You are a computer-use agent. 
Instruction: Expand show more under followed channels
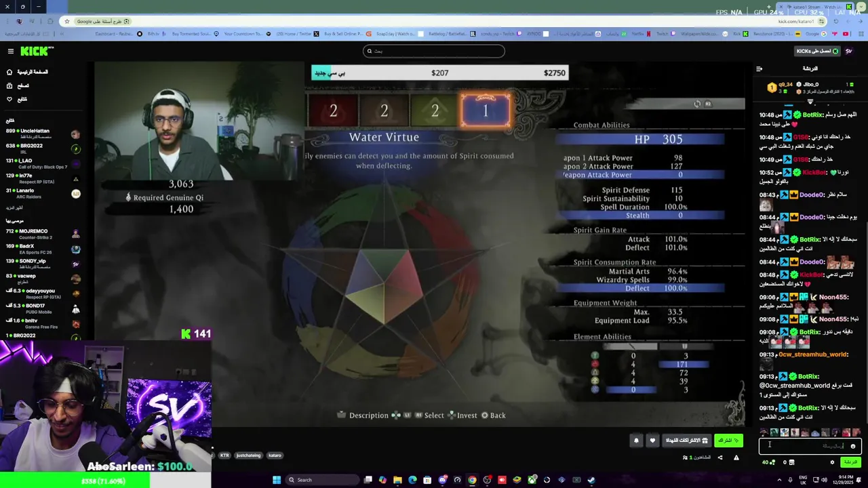(x=14, y=208)
